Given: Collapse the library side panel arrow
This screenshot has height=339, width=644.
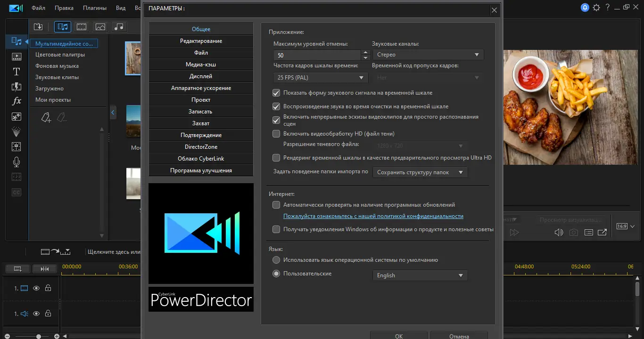Looking at the screenshot, I should (x=113, y=112).
